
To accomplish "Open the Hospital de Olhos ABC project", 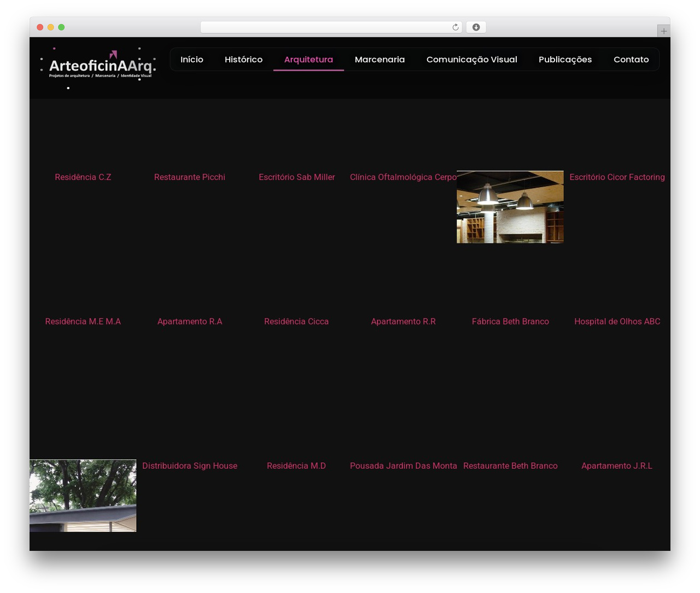I will click(x=617, y=322).
